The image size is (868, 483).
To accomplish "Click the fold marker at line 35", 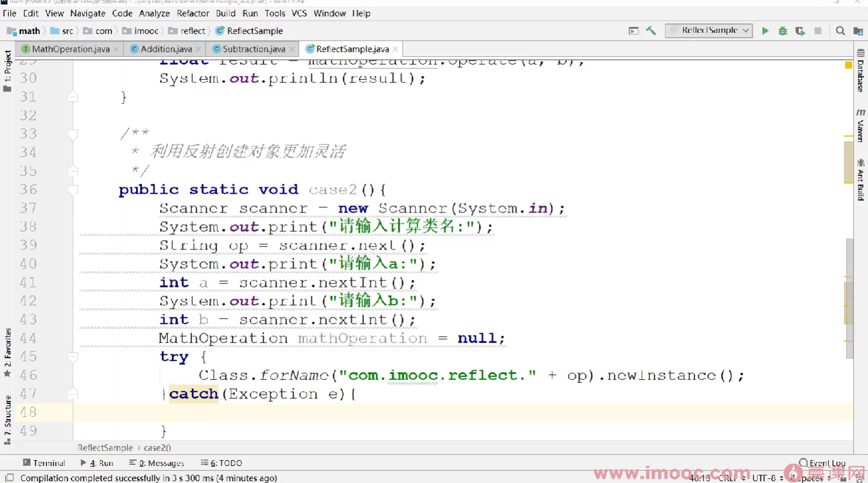I will tap(73, 171).
